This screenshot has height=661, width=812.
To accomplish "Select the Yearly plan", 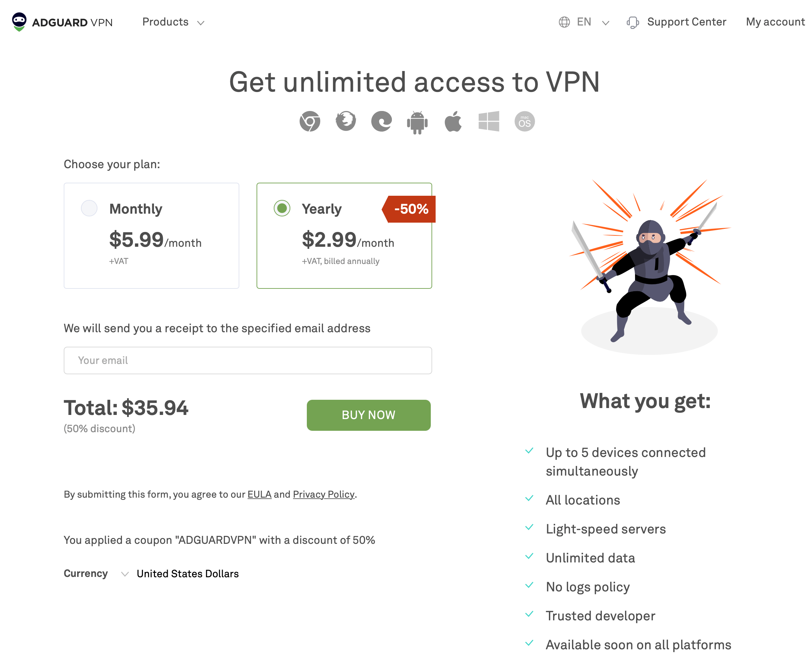I will coord(344,235).
